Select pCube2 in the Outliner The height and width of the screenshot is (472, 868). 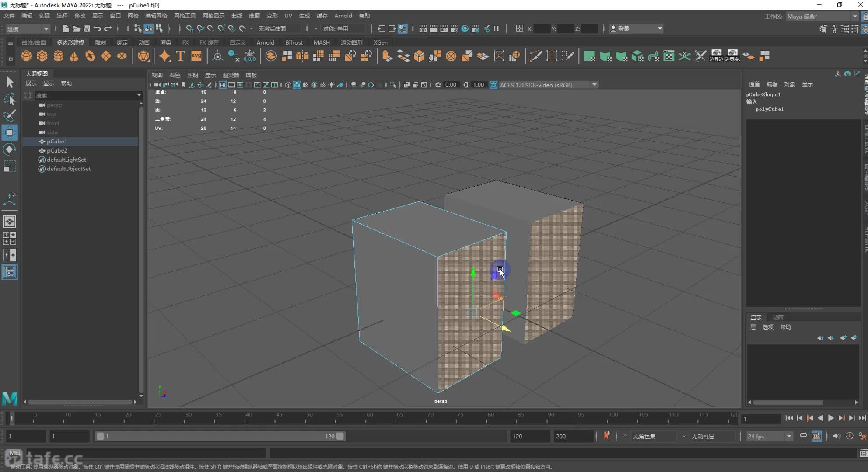(57, 150)
